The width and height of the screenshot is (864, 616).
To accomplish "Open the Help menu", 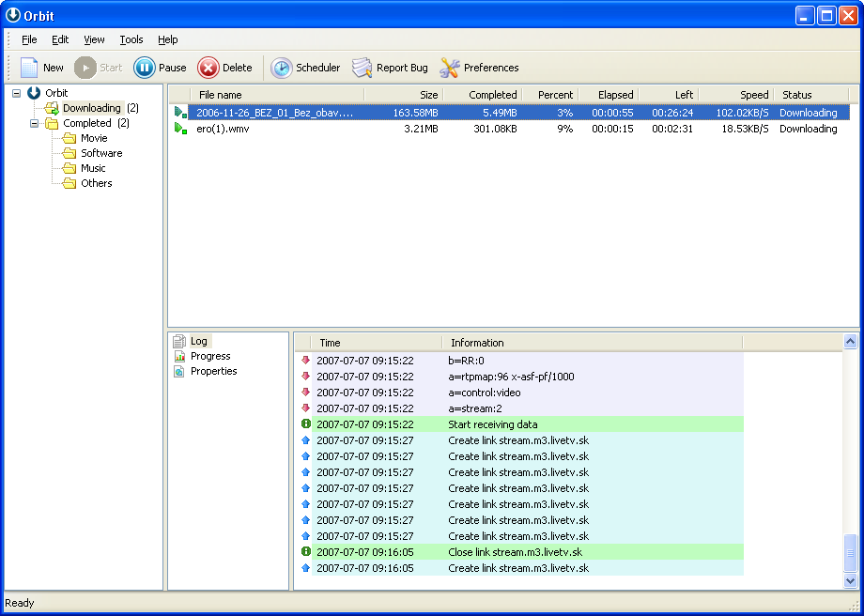I will tap(167, 39).
